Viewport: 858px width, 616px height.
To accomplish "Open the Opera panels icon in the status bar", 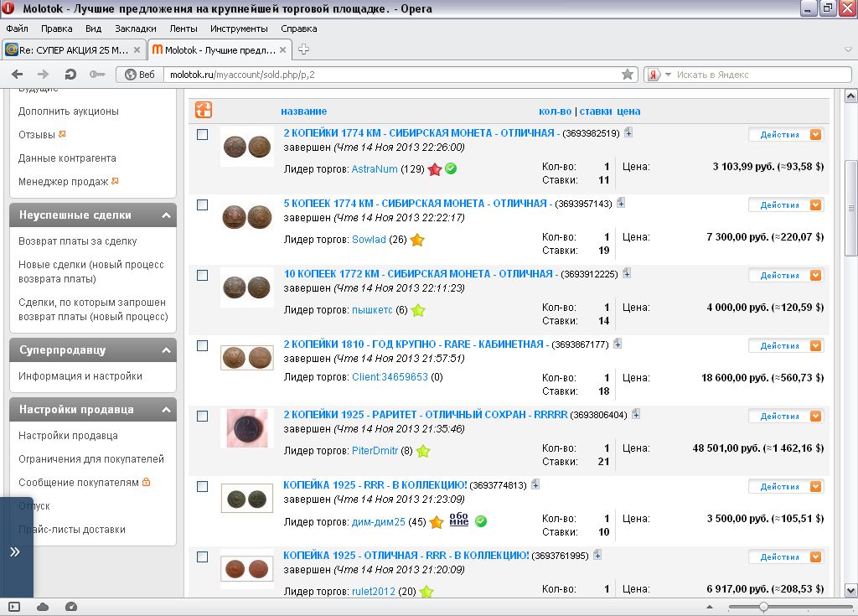I will pyautogui.click(x=14, y=607).
